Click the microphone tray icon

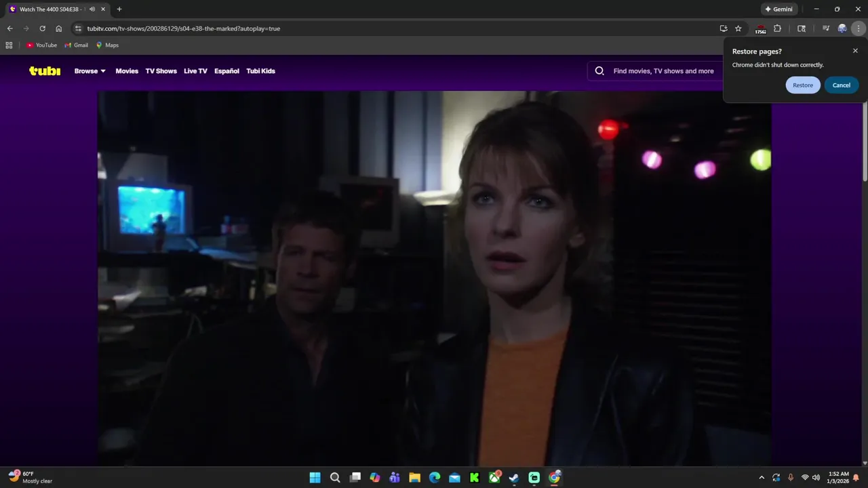[791, 477]
